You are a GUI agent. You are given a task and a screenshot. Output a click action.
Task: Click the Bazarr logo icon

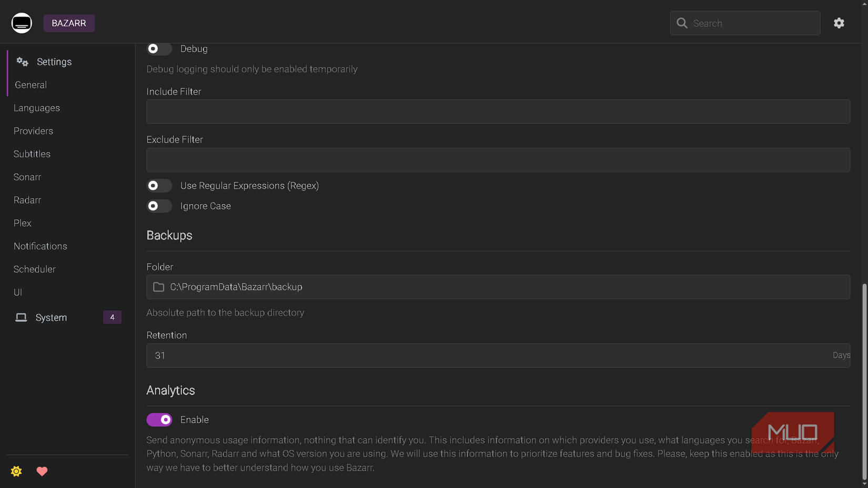point(22,23)
